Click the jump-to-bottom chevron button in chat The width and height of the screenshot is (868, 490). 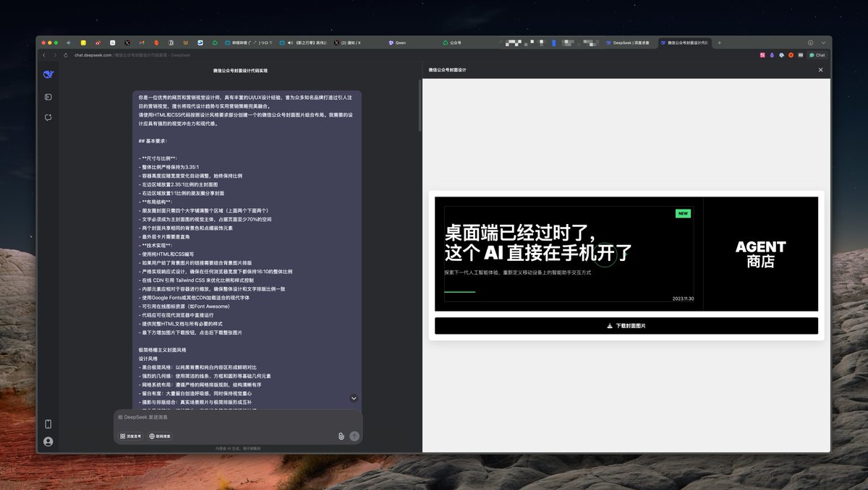click(x=354, y=398)
